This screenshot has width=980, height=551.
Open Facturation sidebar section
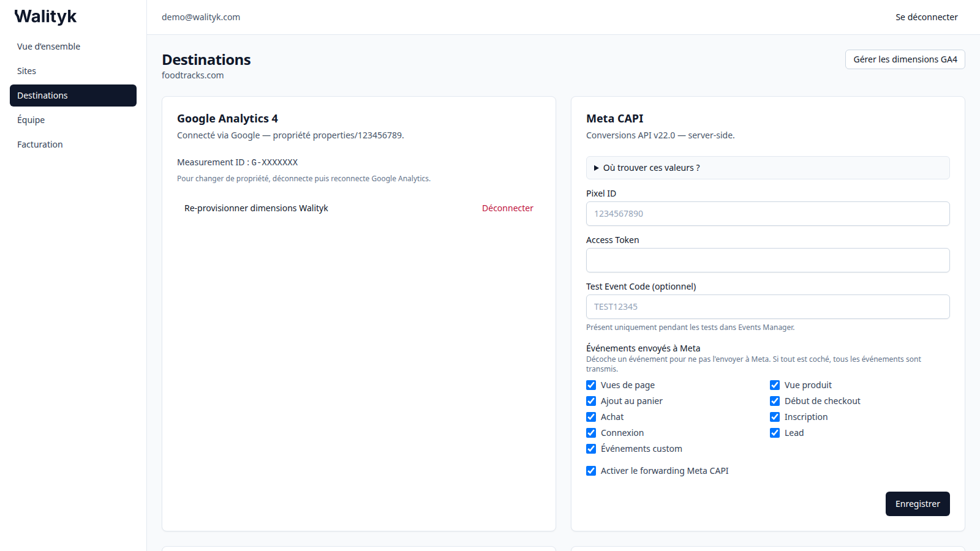pos(73,144)
